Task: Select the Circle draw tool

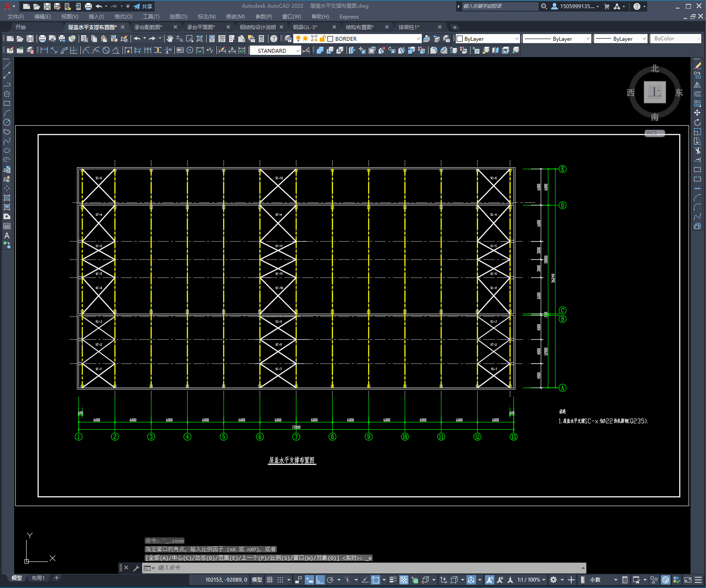Action: [7, 122]
